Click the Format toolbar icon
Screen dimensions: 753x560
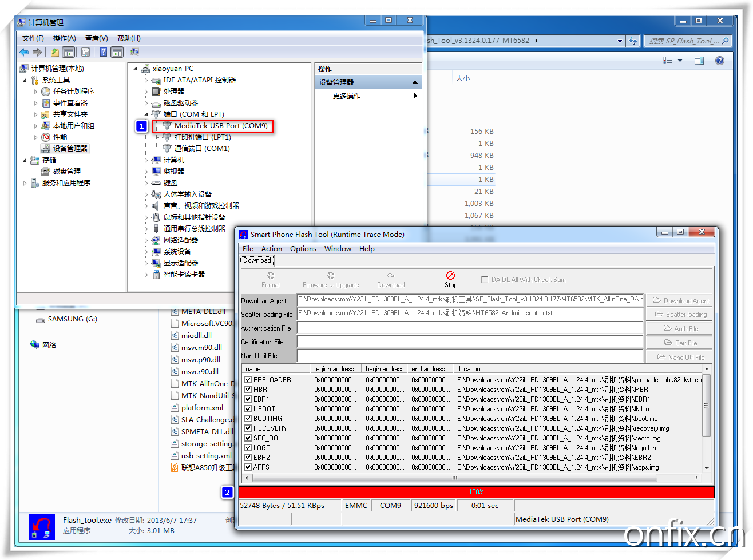pos(271,276)
